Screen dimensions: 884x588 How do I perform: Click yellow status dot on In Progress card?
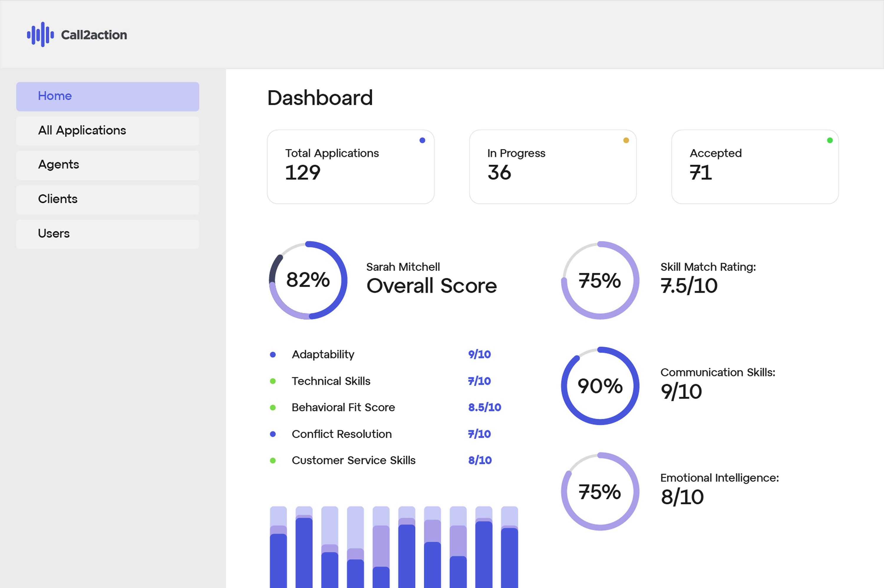pyautogui.click(x=626, y=140)
